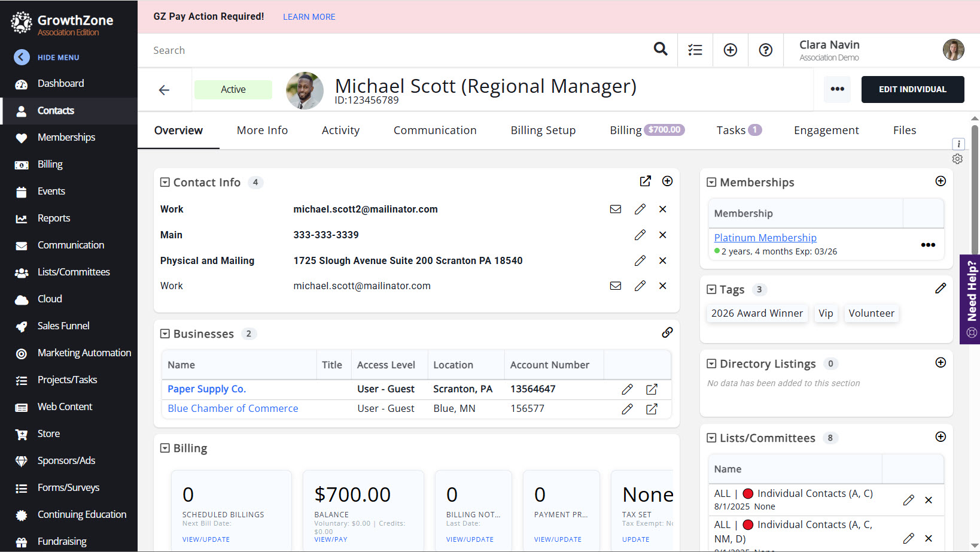Open the Files tab

pos(905,130)
